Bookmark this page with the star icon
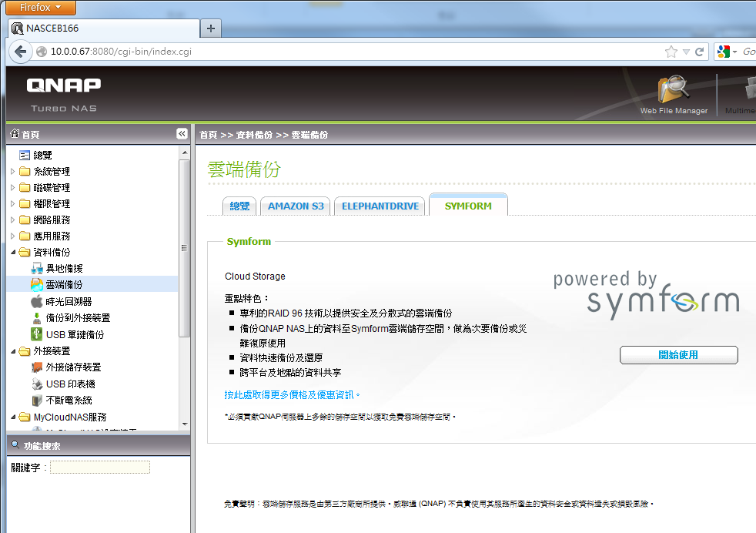This screenshot has width=756, height=533. point(671,52)
